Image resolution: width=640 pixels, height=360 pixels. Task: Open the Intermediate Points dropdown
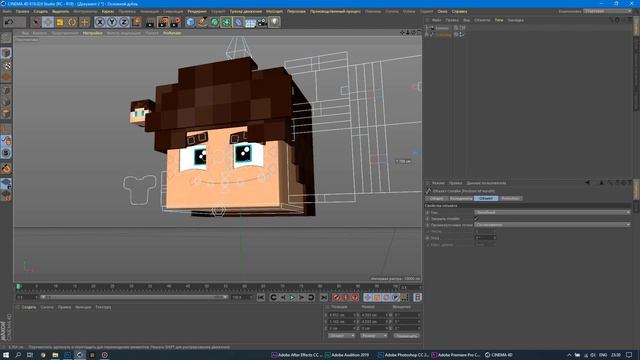coord(552,225)
